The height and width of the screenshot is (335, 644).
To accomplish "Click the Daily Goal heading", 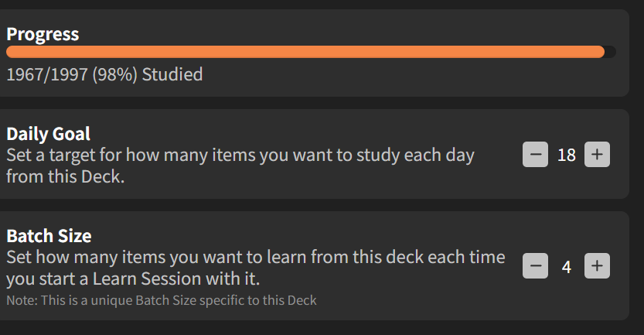I will (48, 134).
